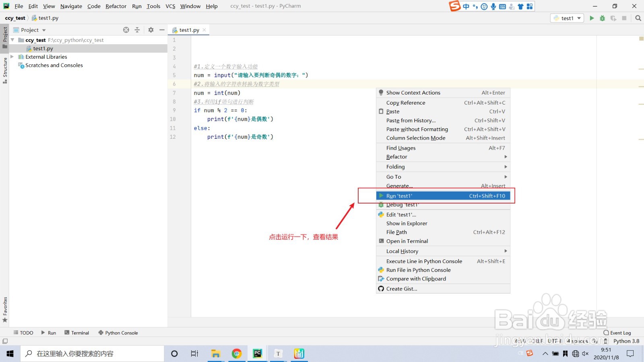Start debugging with the toolbar bug icon
The height and width of the screenshot is (362, 644).
point(603,18)
